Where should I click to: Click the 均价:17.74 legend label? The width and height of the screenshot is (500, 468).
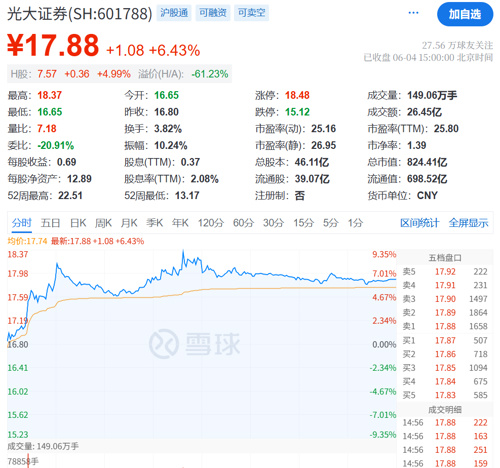point(27,241)
